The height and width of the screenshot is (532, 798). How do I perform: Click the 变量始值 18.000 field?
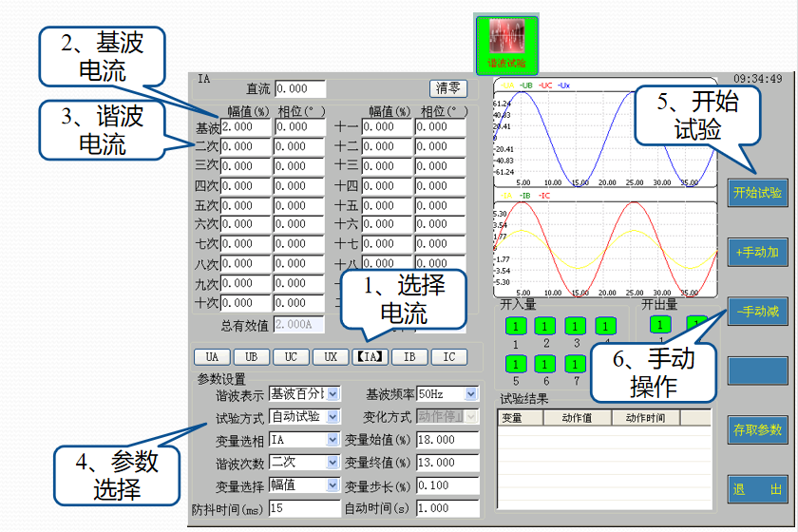point(447,440)
